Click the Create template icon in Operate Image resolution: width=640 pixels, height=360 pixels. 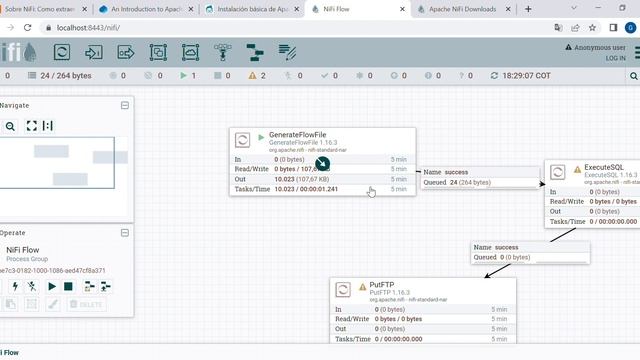click(x=89, y=286)
